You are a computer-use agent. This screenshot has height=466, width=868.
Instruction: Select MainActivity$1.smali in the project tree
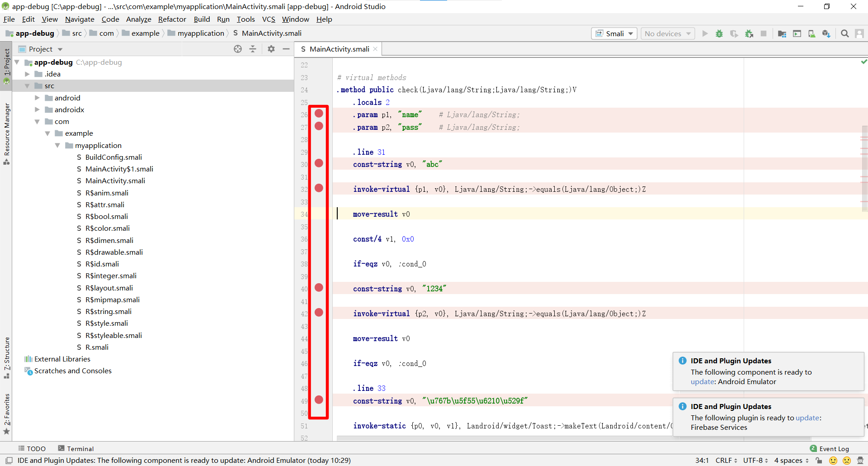click(x=119, y=169)
